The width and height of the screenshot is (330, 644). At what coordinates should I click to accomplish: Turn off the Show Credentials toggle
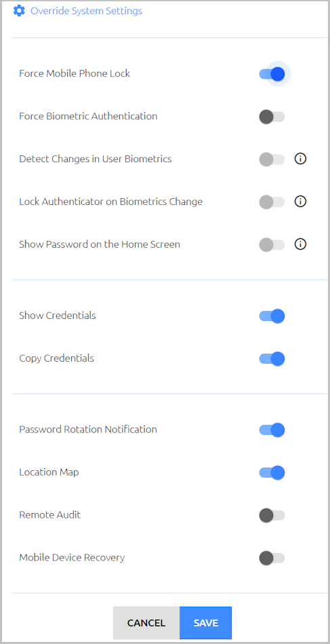[272, 316]
